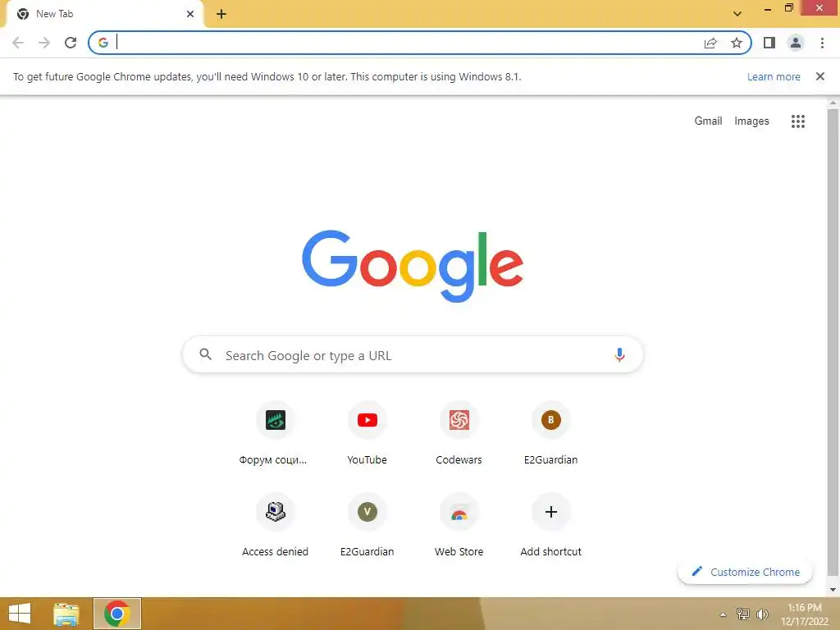Click the page vertical scrollbar
The height and width of the screenshot is (630, 840).
point(833,343)
